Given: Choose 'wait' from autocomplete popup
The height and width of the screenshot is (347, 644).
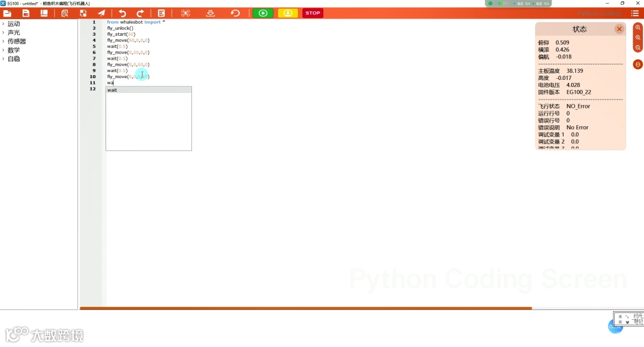Looking at the screenshot, I should click(x=148, y=90).
